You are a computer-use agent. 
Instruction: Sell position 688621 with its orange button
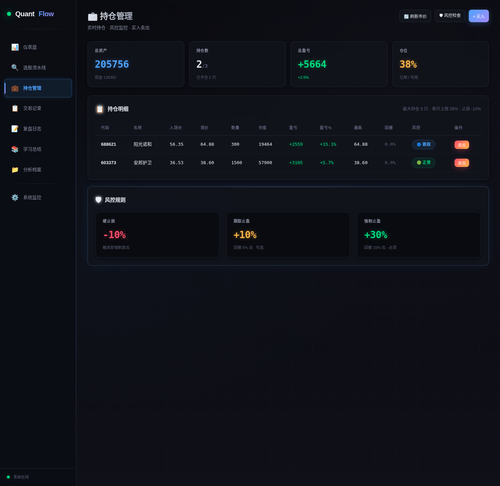[462, 145]
